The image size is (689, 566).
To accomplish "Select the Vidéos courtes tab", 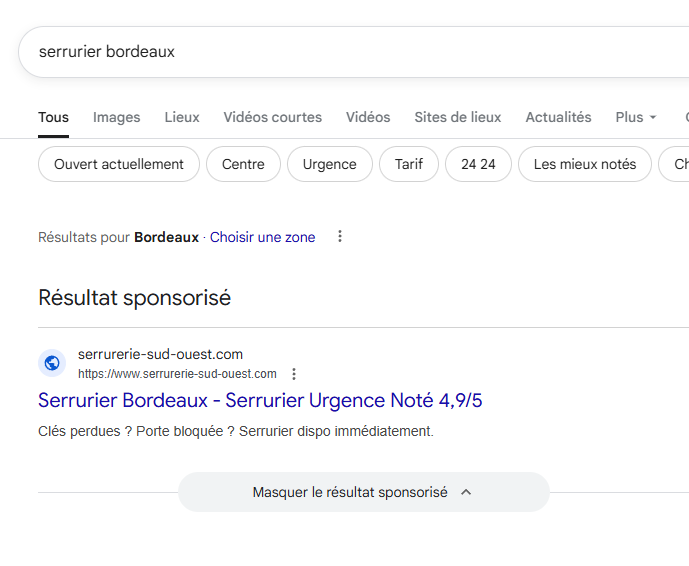I will [x=272, y=117].
